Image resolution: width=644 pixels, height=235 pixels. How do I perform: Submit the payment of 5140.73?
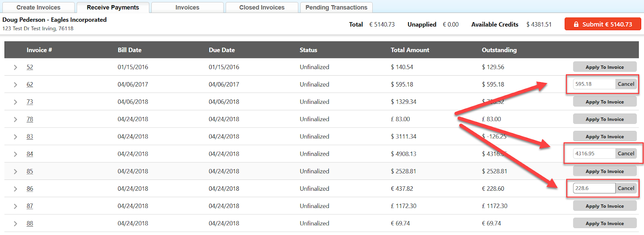[603, 24]
